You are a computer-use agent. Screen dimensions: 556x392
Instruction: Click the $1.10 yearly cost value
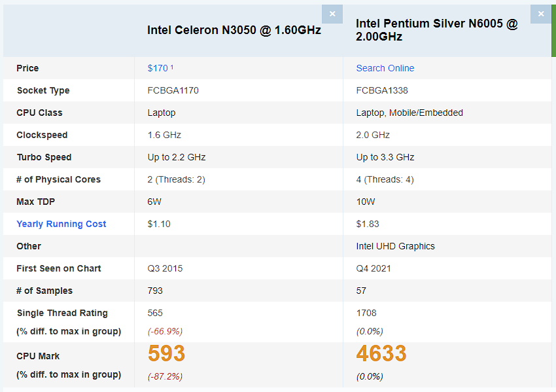click(x=159, y=224)
